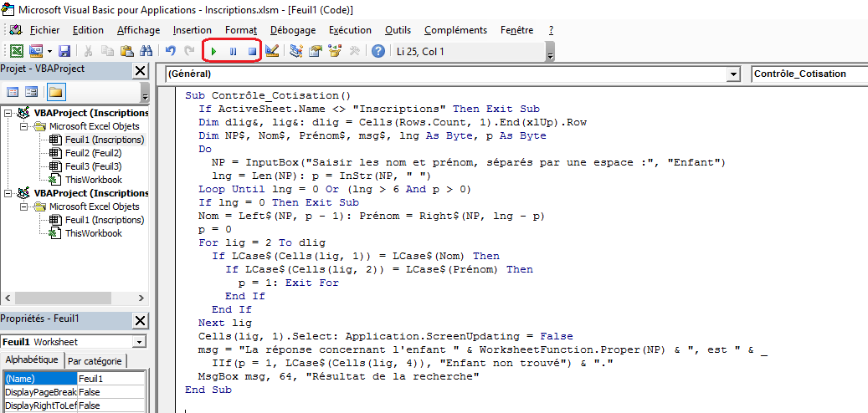Open the Object Browser toolbar icon
Screen dimensions: 868x413
335,52
